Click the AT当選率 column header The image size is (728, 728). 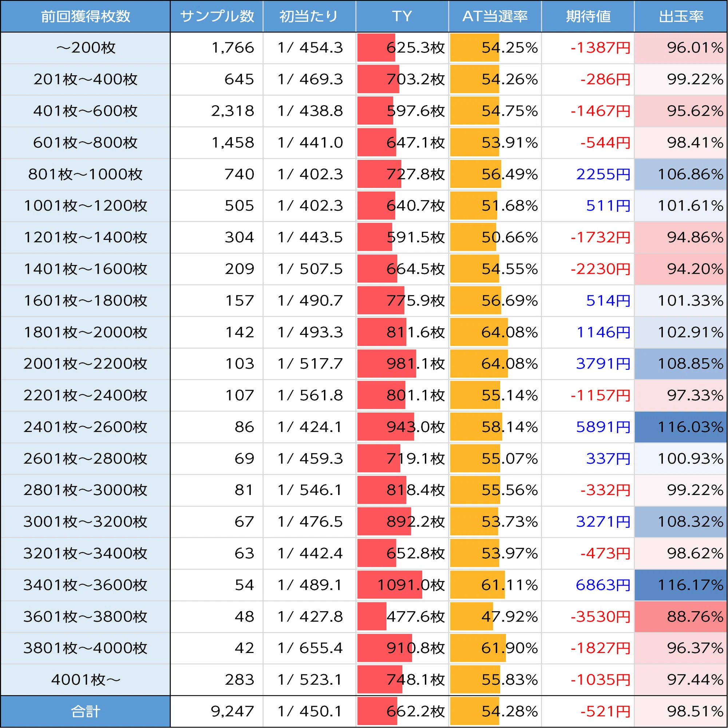pos(495,16)
